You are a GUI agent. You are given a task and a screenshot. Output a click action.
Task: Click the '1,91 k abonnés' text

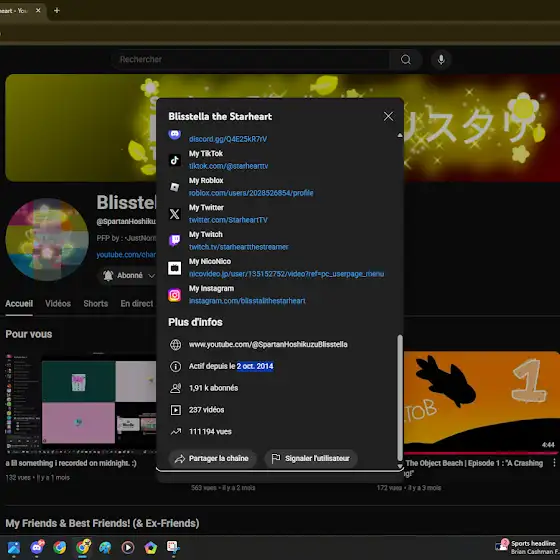click(214, 388)
